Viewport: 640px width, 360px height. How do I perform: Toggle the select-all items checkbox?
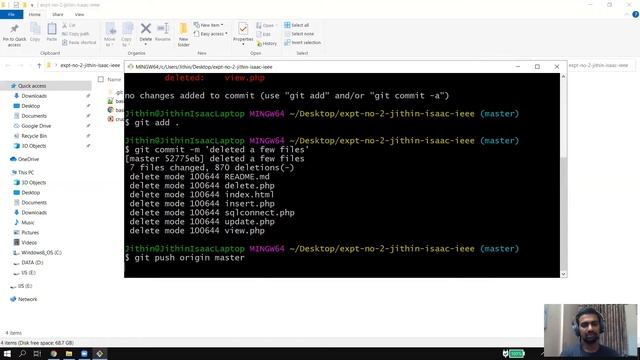click(101, 79)
